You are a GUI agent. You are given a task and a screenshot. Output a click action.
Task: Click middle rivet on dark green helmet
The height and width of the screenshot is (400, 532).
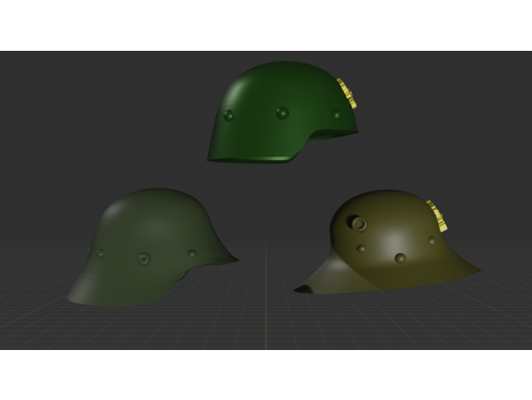[x=144, y=258]
